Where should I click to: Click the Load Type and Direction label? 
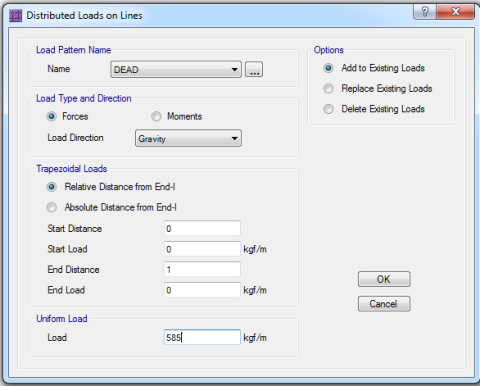pyautogui.click(x=84, y=98)
